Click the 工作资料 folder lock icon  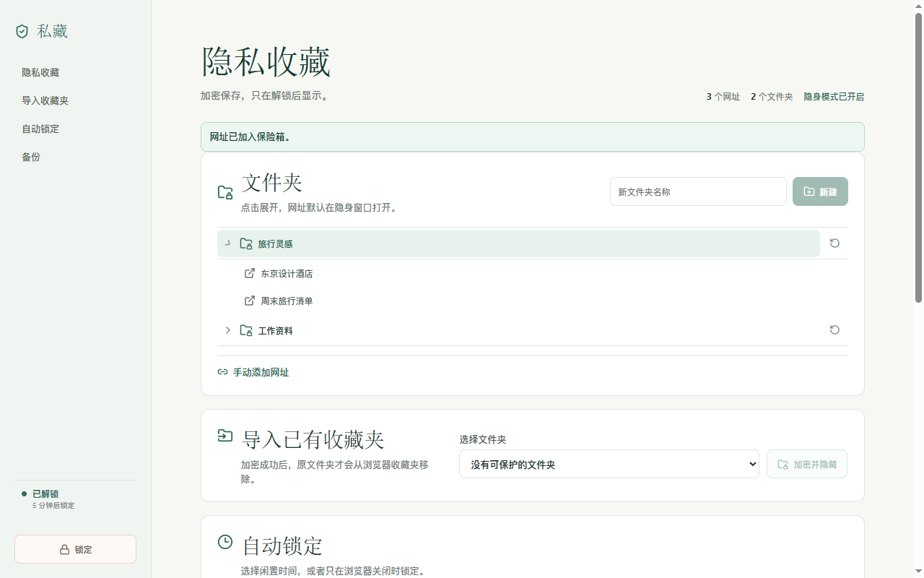(x=246, y=330)
